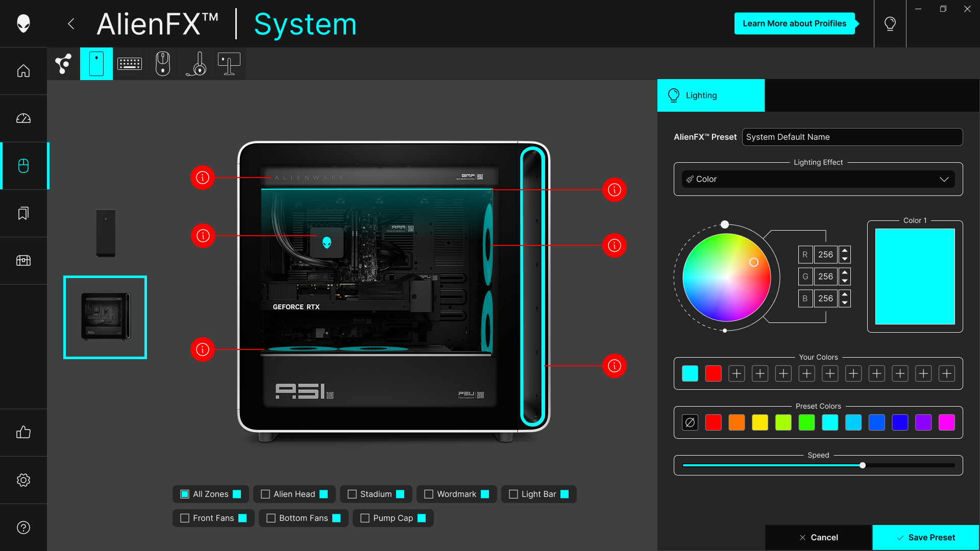Click the Light Bar cyan color indicator

point(565,494)
